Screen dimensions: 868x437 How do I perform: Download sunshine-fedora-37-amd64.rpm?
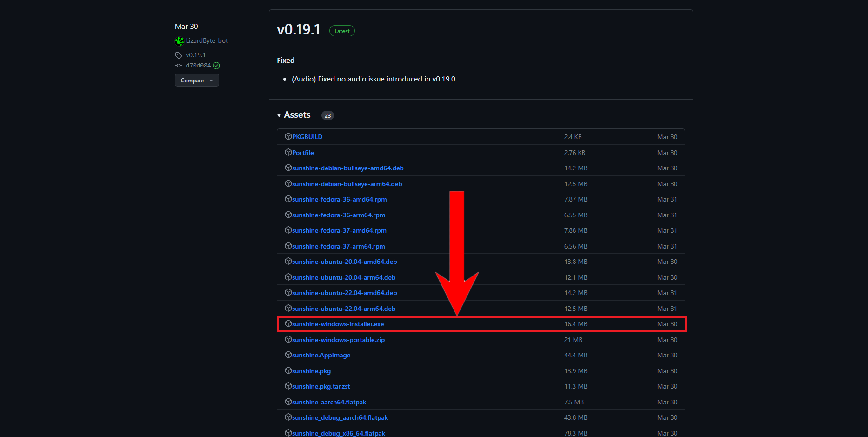[340, 230]
